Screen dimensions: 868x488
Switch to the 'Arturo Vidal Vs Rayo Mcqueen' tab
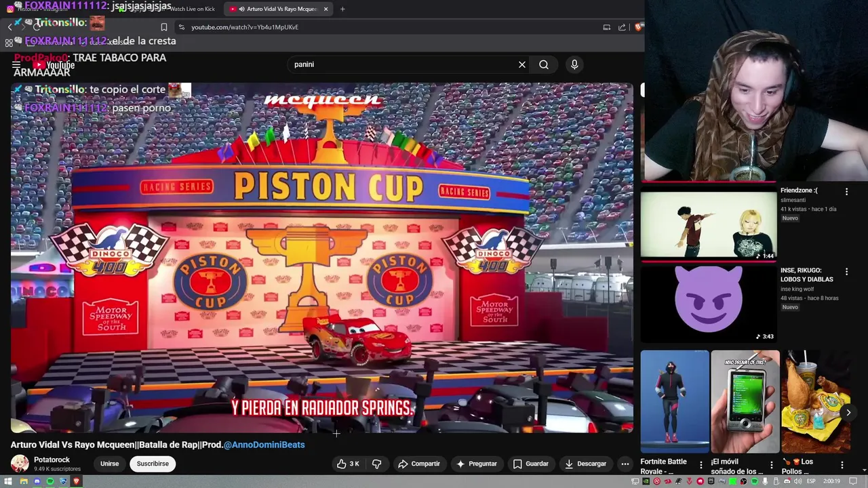278,9
